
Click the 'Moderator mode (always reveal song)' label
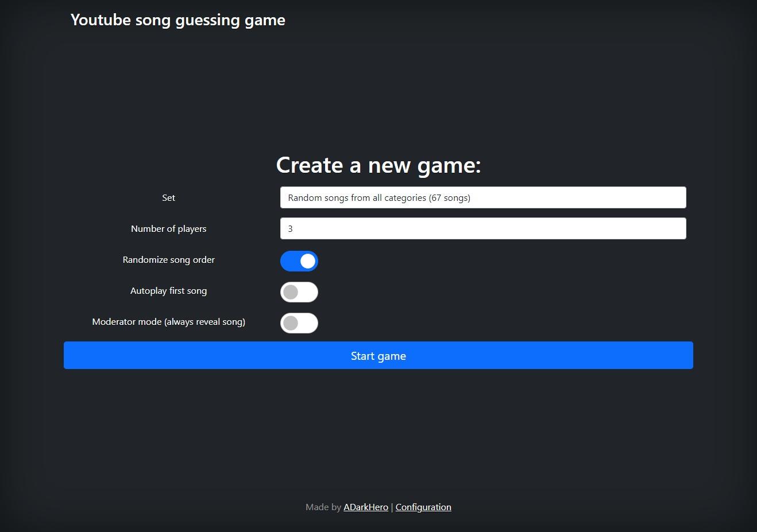pos(169,321)
